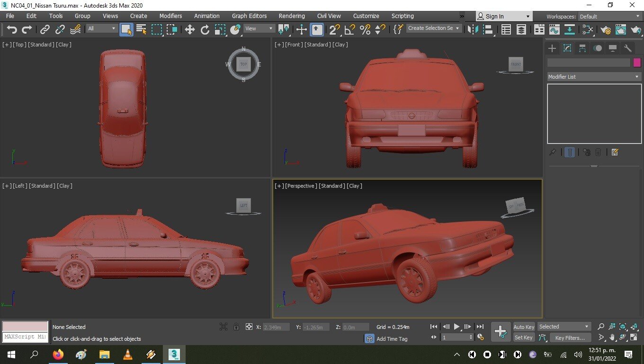The width and height of the screenshot is (644, 364).
Task: Open the Create Selection Set dropdown
Action: tap(434, 28)
